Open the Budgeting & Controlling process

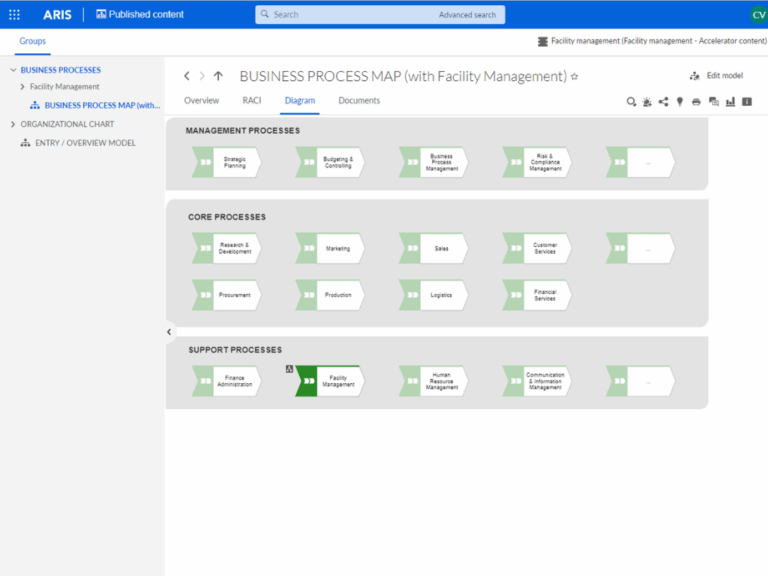click(x=330, y=162)
